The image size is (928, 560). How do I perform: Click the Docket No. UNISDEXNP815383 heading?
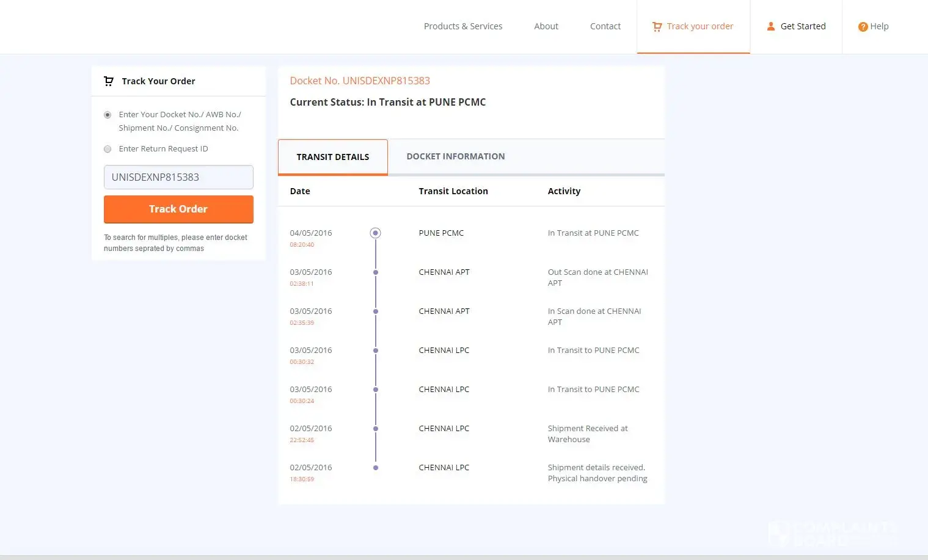tap(360, 81)
